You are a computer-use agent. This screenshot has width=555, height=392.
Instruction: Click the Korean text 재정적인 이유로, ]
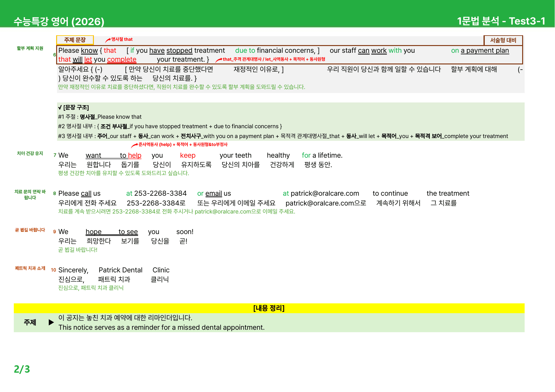[259, 69]
